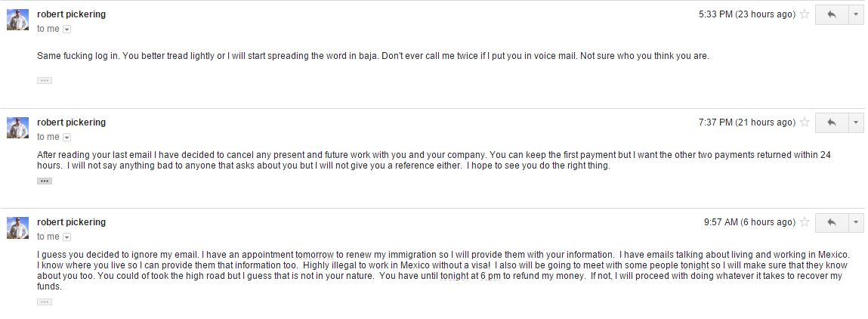Open more options for 7:37 PM email
The height and width of the screenshot is (319, 868).
856,122
